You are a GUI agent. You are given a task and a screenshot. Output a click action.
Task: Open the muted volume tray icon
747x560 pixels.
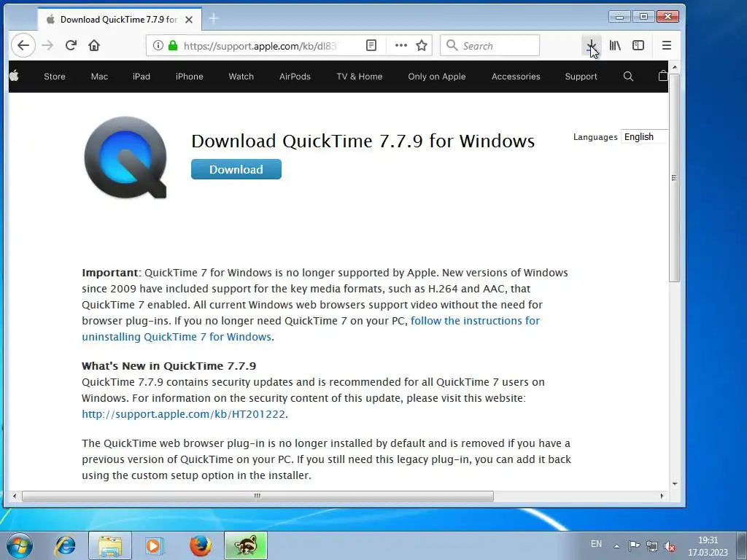[x=670, y=545]
